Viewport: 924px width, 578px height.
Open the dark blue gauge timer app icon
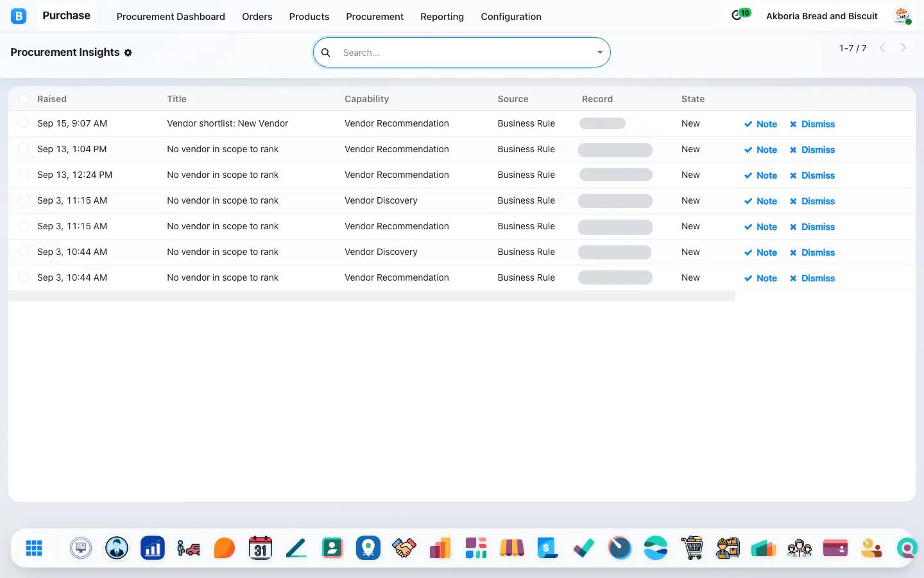pos(620,548)
